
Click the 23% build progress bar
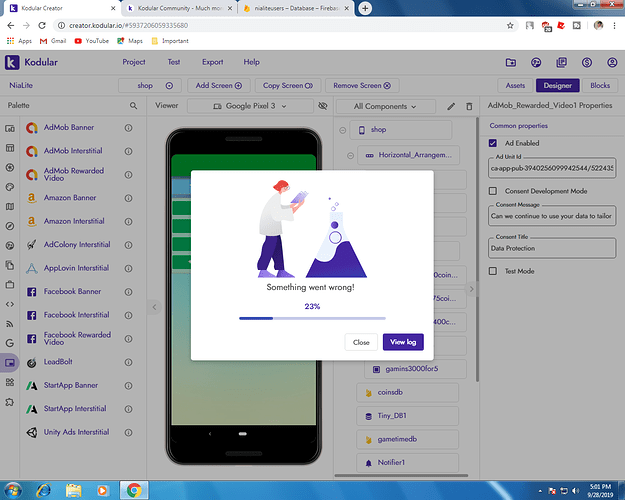(312, 318)
